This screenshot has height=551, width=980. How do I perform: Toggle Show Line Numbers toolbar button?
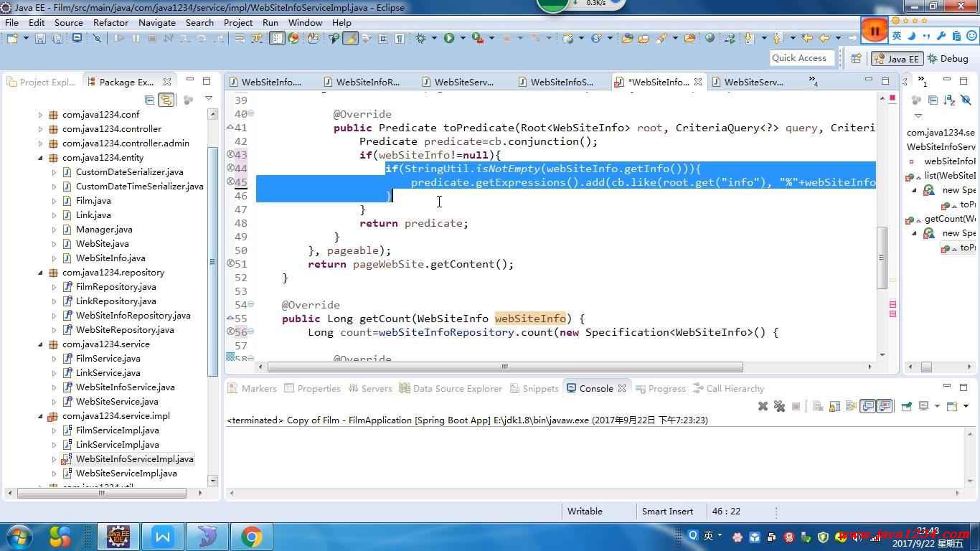click(x=277, y=38)
